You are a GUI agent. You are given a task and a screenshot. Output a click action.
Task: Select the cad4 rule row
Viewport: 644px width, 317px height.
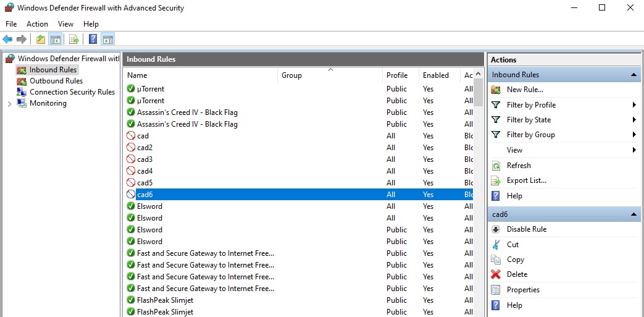[298, 171]
